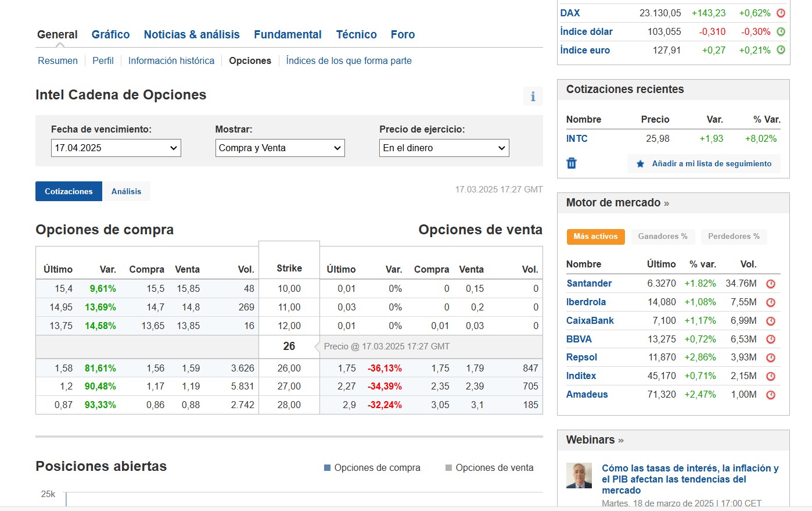Click the red clock icon beside Repsol
Image resolution: width=812 pixels, height=511 pixels.
tap(771, 358)
